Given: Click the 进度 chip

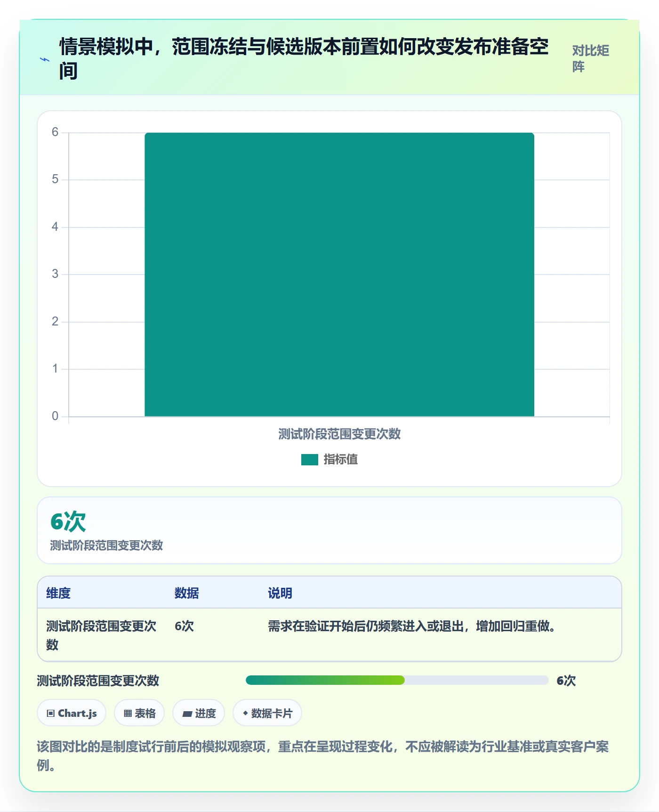Looking at the screenshot, I should (199, 713).
